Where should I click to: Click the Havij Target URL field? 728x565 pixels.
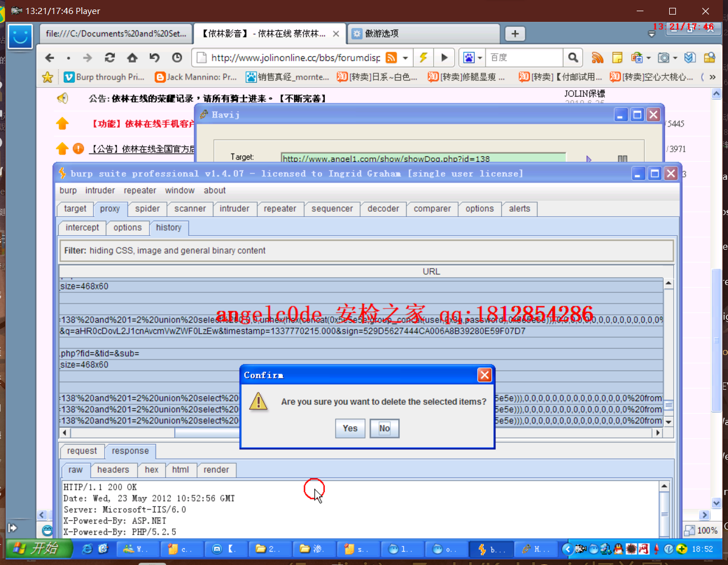pos(423,159)
